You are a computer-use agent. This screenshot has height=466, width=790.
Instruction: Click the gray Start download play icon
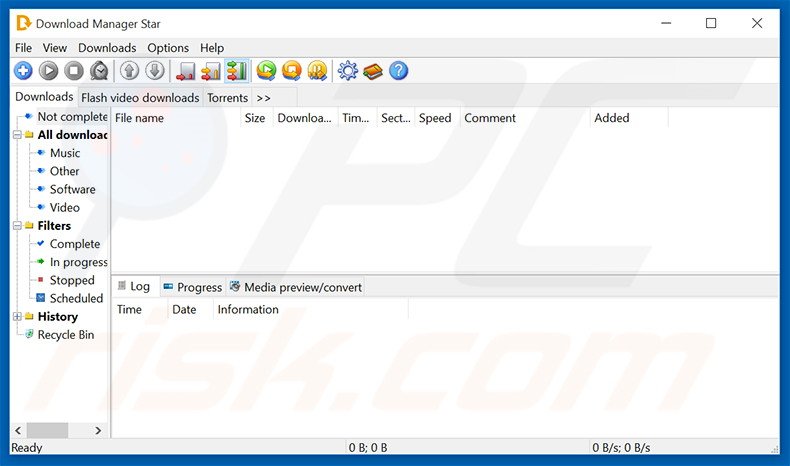(x=49, y=71)
